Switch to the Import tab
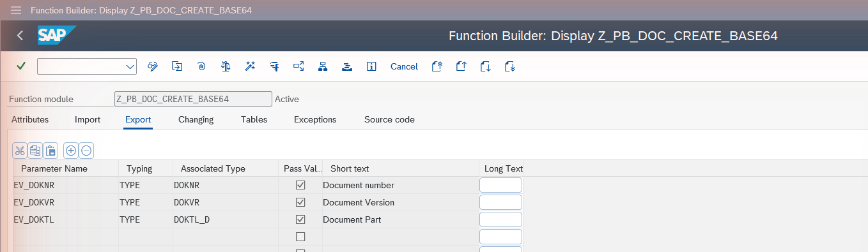The width and height of the screenshot is (868, 252). (x=88, y=119)
